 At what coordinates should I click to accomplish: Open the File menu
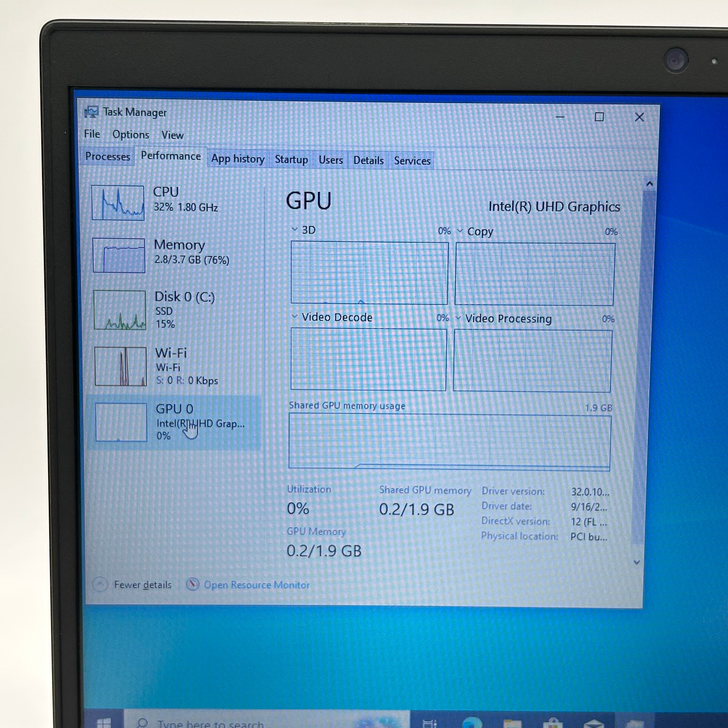tap(92, 134)
